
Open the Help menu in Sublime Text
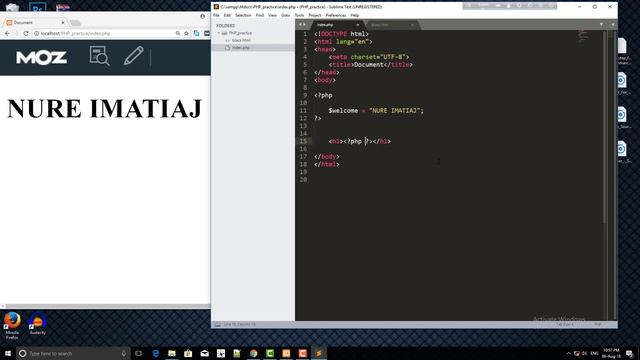(355, 15)
